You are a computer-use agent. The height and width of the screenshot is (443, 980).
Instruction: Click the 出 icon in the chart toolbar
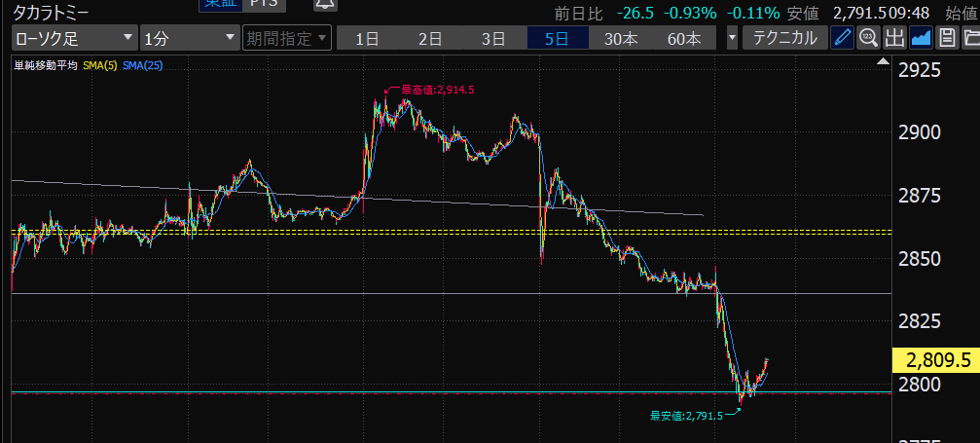tap(894, 39)
